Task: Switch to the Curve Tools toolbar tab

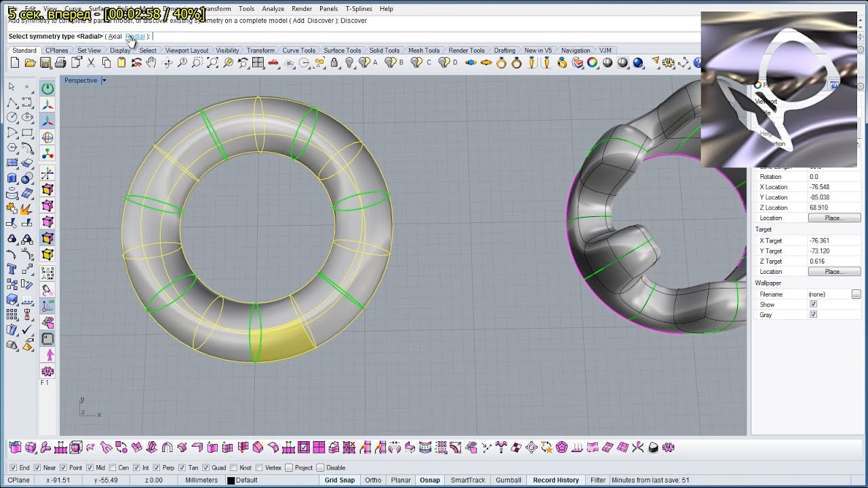Action: [298, 50]
